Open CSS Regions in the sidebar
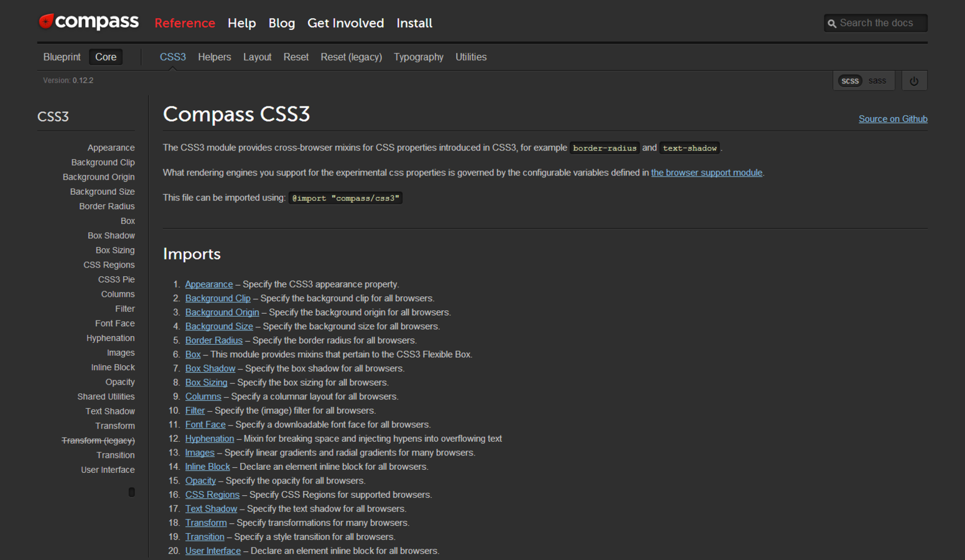965x560 pixels. point(109,265)
